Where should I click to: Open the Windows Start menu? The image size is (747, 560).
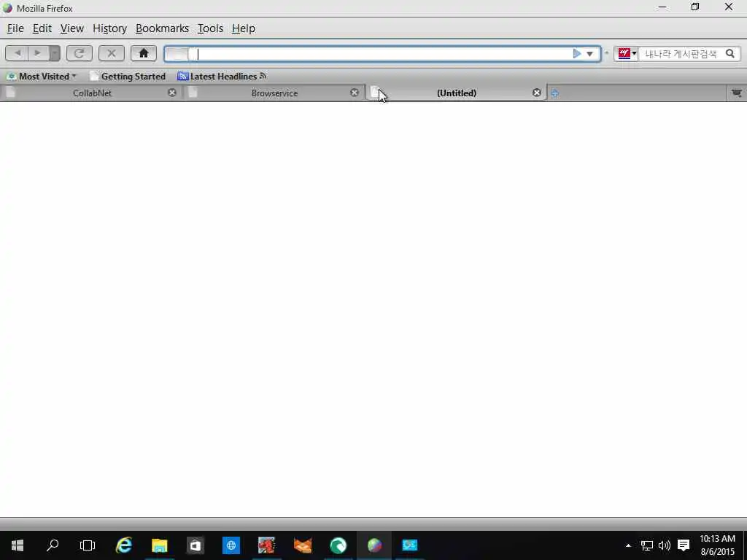(x=18, y=545)
